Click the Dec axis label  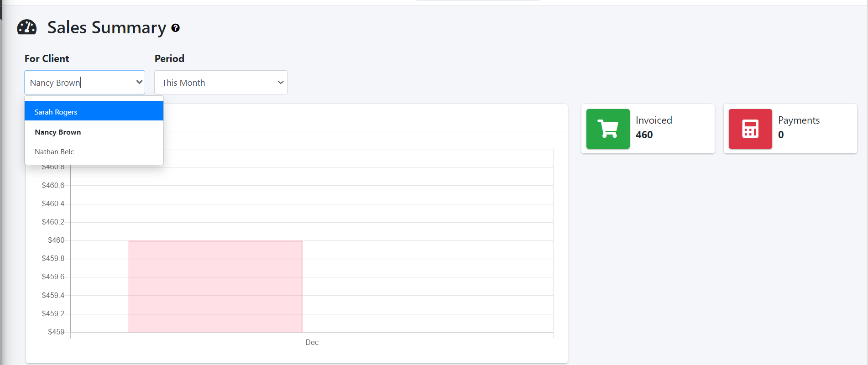tap(312, 342)
